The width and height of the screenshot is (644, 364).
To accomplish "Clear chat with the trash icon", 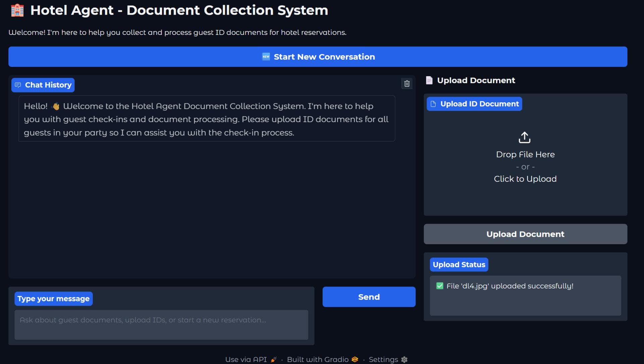I will (x=407, y=84).
